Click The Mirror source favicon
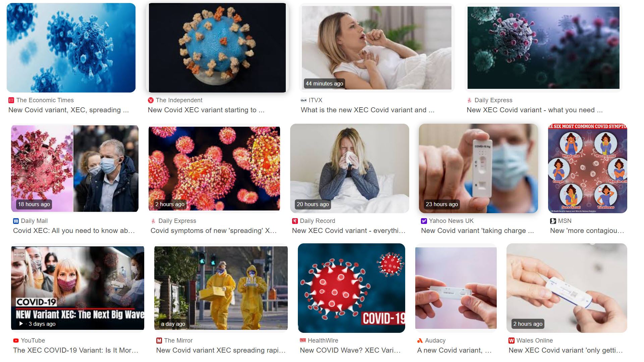The width and height of the screenshot is (644, 362). coord(159,341)
